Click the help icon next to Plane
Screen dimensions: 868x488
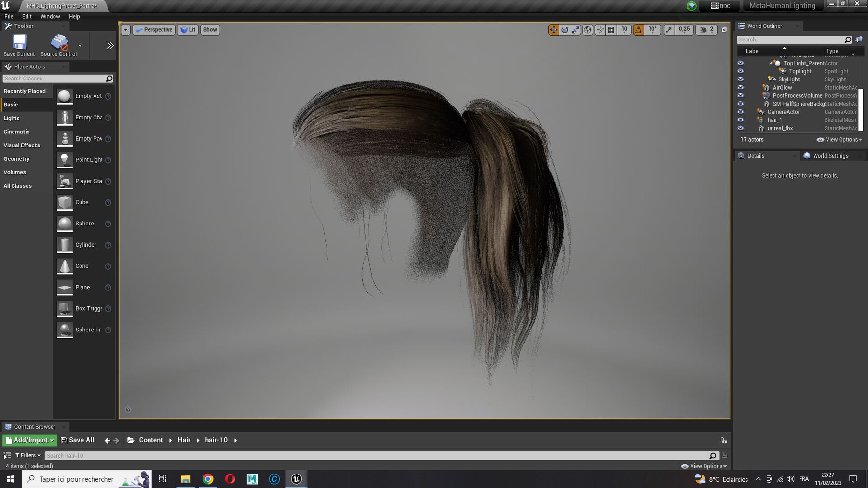pos(108,288)
